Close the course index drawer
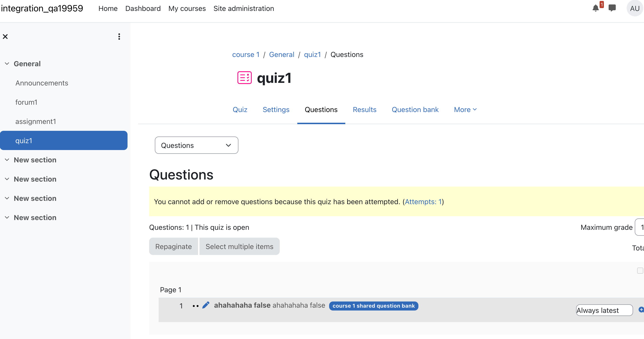 [x=5, y=37]
